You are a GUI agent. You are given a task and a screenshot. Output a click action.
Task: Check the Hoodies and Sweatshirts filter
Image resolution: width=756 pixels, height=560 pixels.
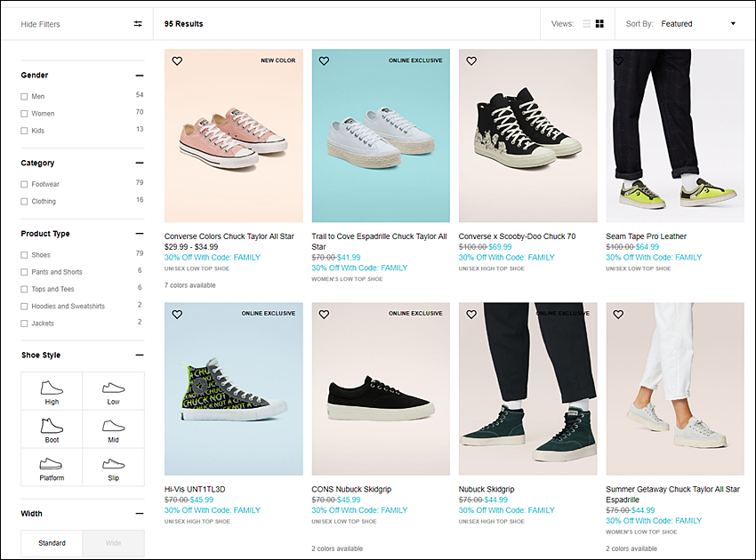point(24,306)
